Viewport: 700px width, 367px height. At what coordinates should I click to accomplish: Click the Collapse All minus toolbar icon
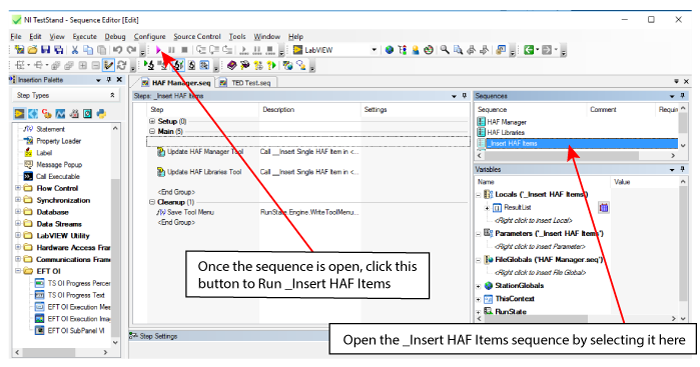(96, 66)
